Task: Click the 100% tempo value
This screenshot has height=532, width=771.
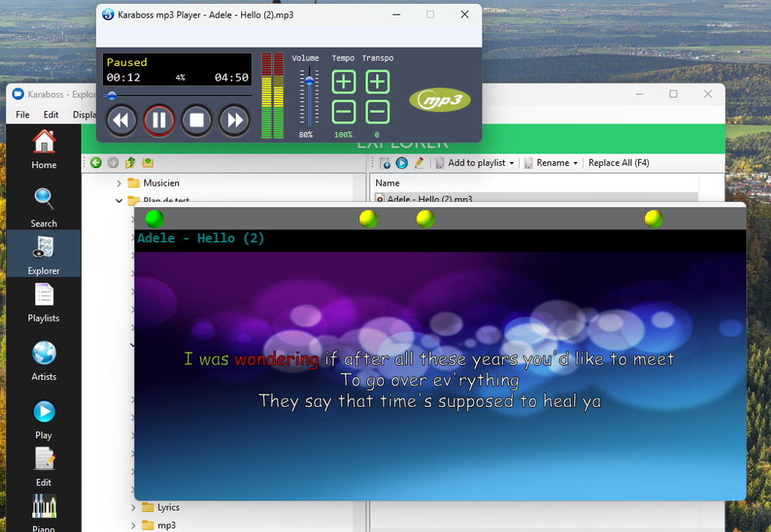Action: pos(343,134)
